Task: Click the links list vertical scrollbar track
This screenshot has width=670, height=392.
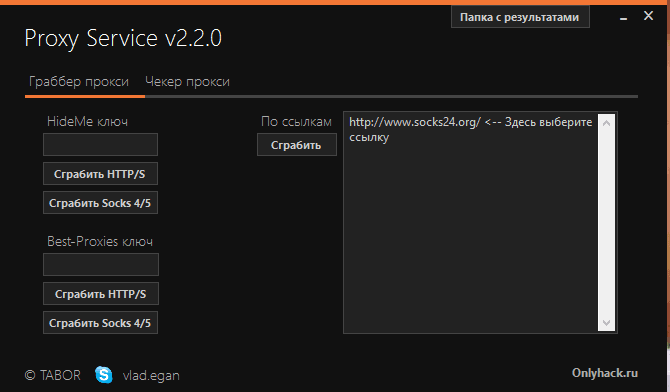Action: click(x=606, y=223)
